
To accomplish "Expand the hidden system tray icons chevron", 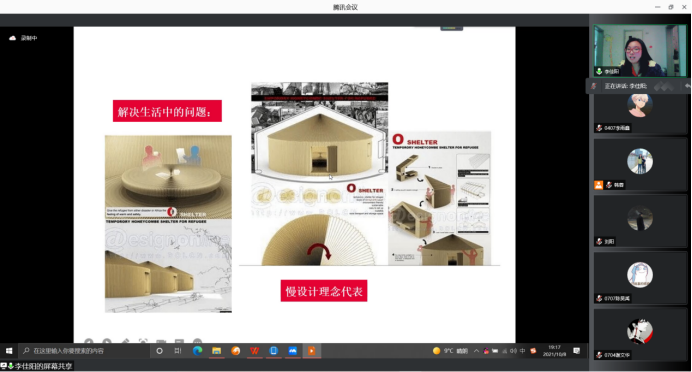I will pyautogui.click(x=476, y=351).
